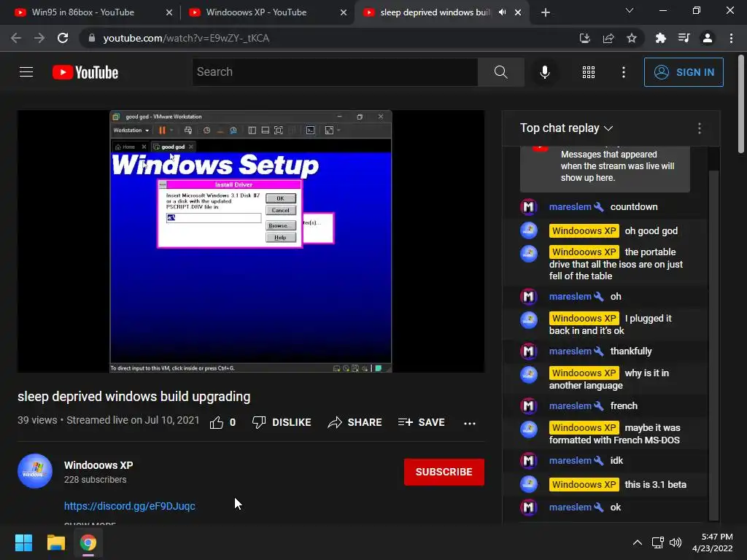Screen dimensions: 747x560
Task: Open Windooows XP channel name link
Action: 98,465
